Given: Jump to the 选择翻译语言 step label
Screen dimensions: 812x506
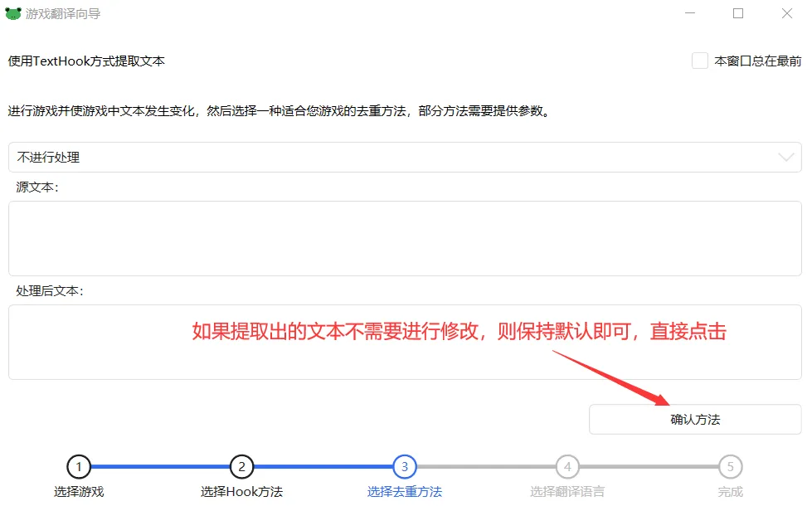Looking at the screenshot, I should [x=567, y=491].
